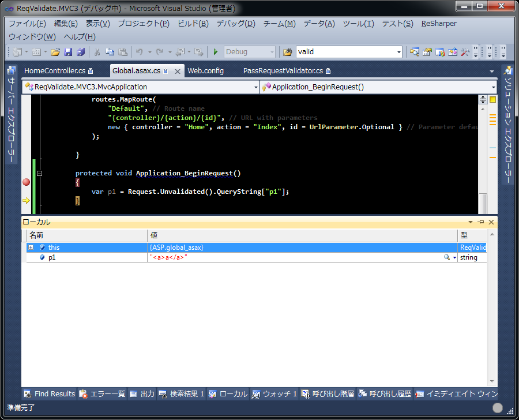Open the ReSharper menu
This screenshot has width=519, height=420.
439,24
